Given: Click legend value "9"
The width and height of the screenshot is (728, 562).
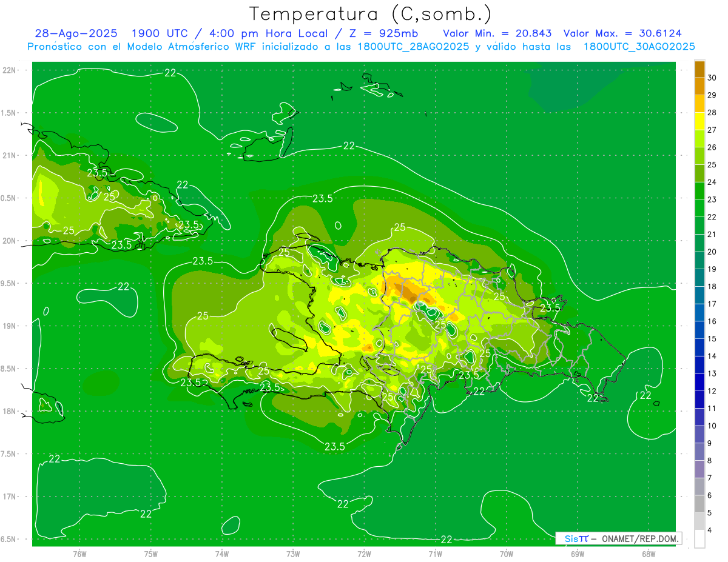Looking at the screenshot, I should (x=710, y=443).
